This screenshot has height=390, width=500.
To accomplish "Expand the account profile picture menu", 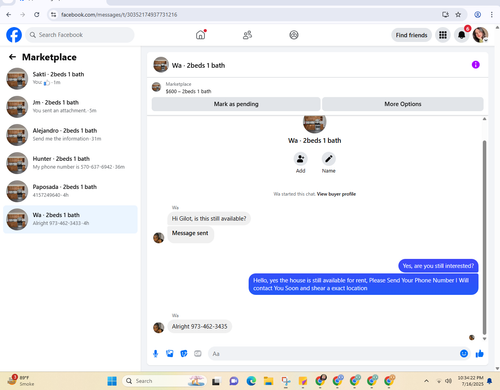I will pyautogui.click(x=480, y=35).
